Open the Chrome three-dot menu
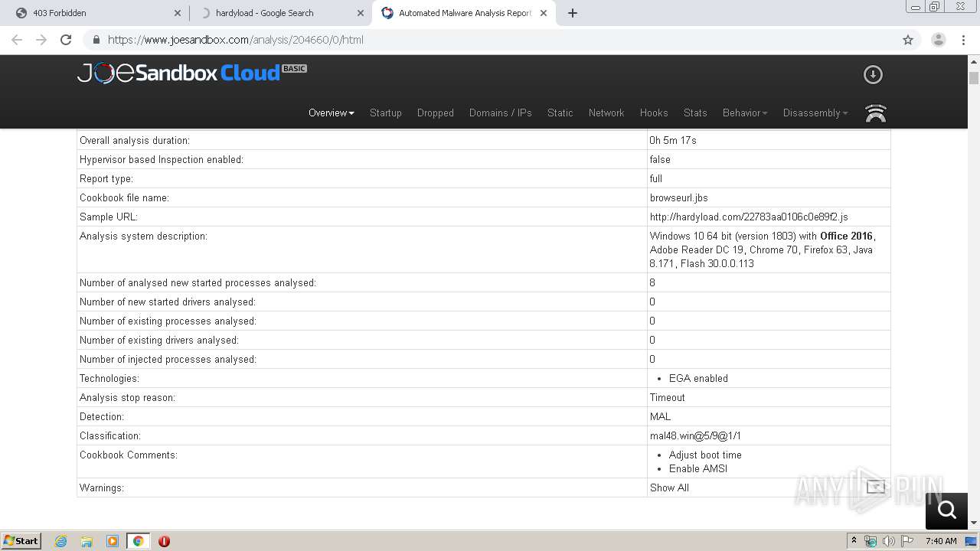The width and height of the screenshot is (980, 551). [963, 40]
